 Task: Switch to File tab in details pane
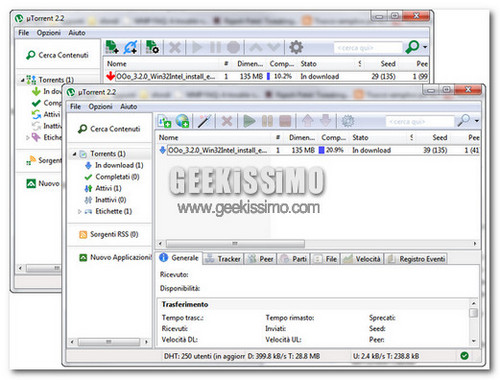click(326, 259)
